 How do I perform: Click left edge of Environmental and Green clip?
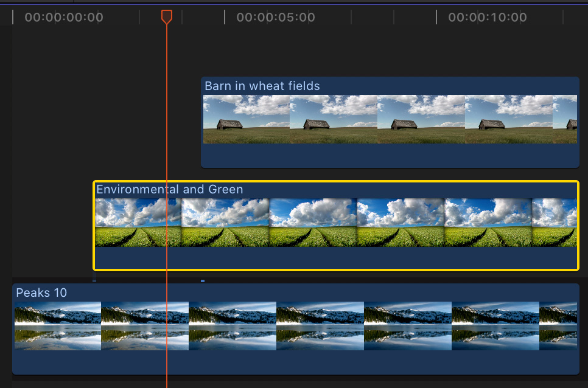tap(94, 225)
